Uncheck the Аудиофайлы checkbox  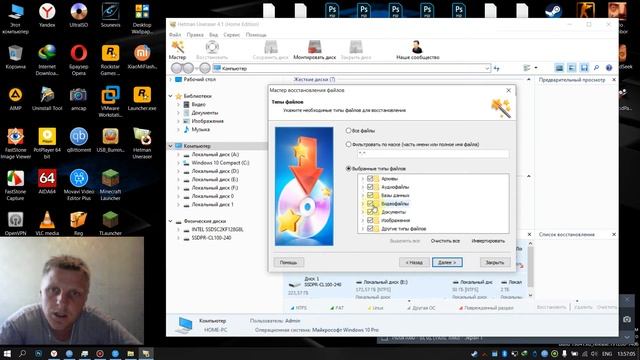pyautogui.click(x=370, y=187)
